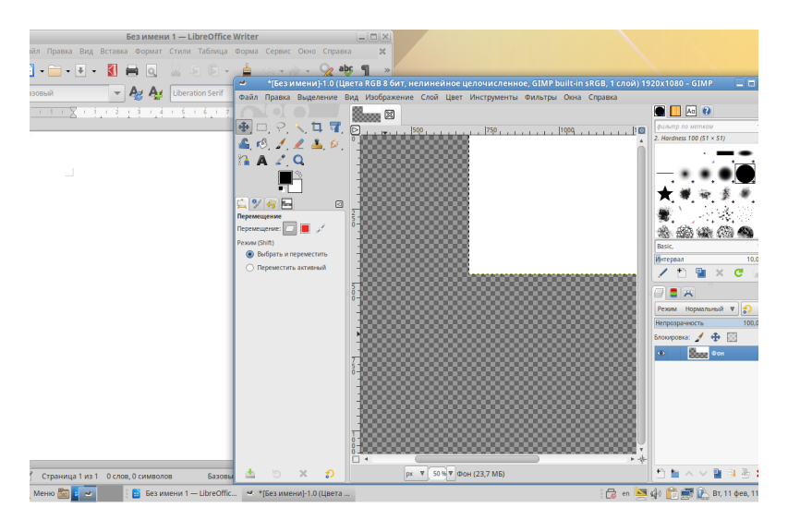Viewport: 788px width, 532px height.
Task: Switch to the Fonts tab
Action: pos(691,111)
